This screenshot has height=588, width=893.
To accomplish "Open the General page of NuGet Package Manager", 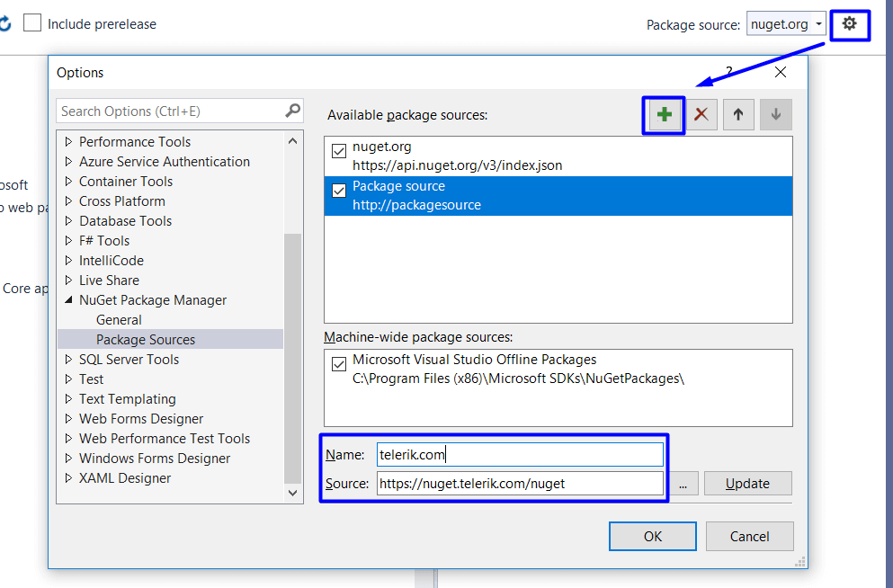I will (119, 319).
